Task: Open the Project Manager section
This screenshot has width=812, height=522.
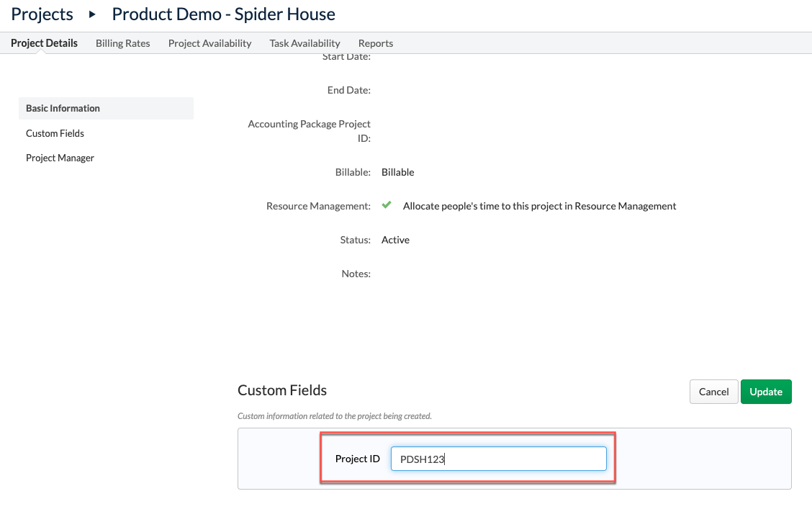Action: (60, 158)
